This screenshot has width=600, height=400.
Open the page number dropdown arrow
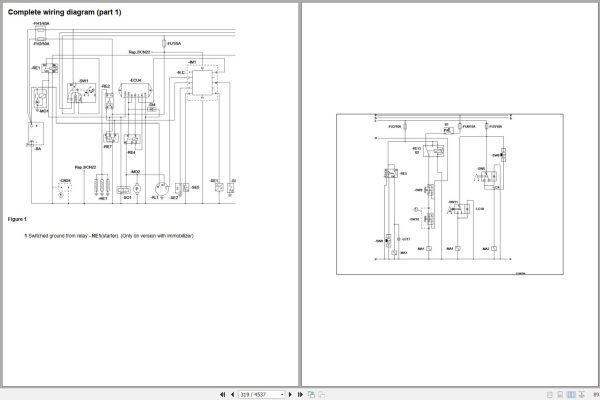point(282,394)
